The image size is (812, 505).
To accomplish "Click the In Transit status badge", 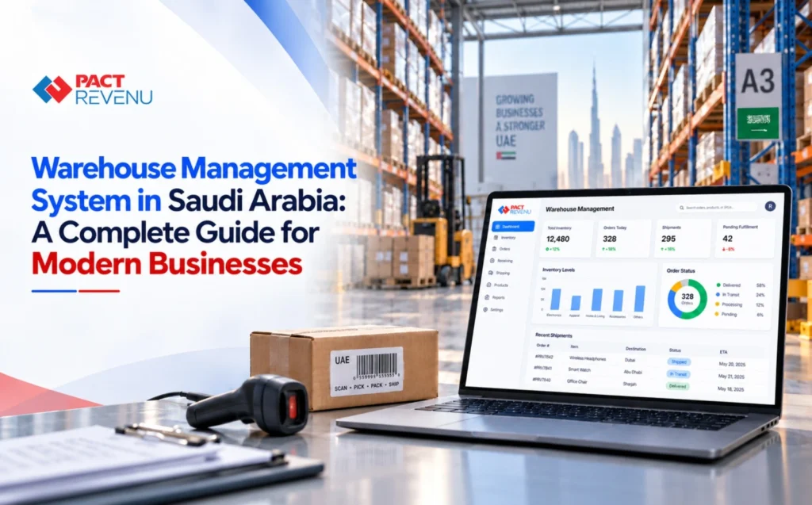I will (678, 374).
